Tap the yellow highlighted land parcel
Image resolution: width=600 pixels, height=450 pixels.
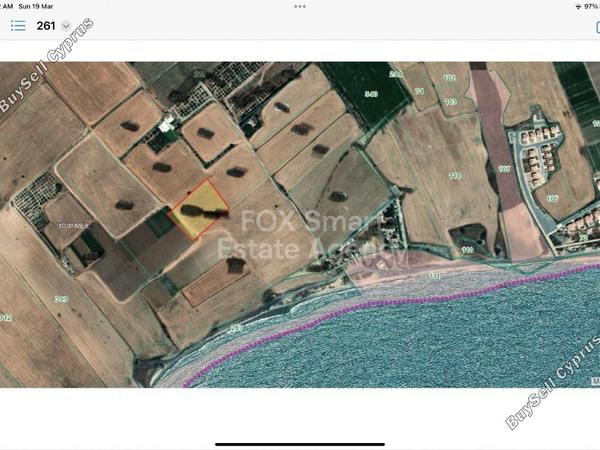click(199, 209)
